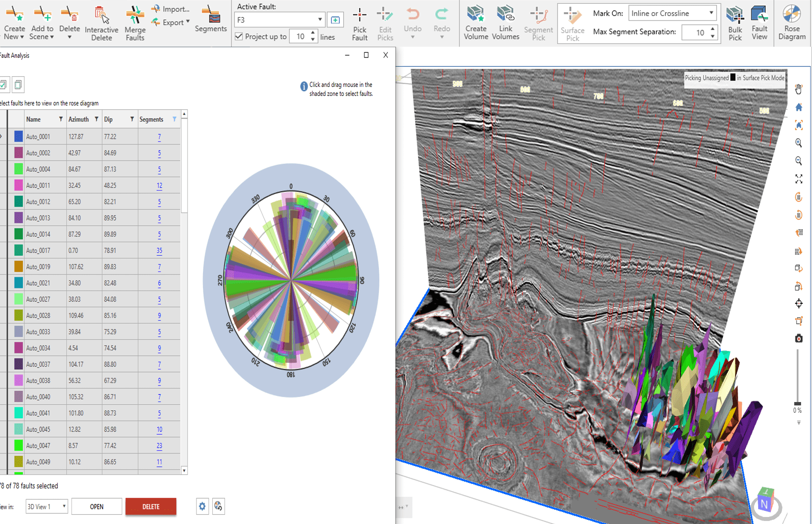
Task: Toggle the Project up to checkbox
Action: pos(239,36)
